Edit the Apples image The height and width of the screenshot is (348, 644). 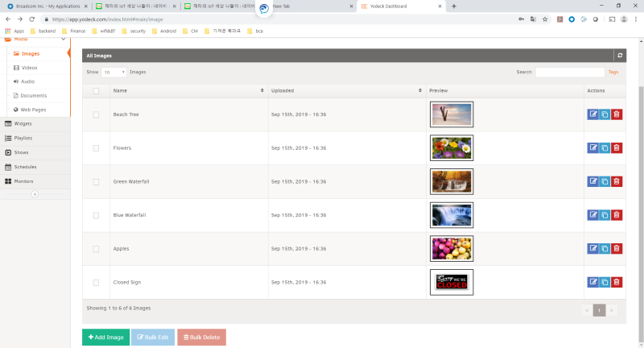tap(592, 249)
